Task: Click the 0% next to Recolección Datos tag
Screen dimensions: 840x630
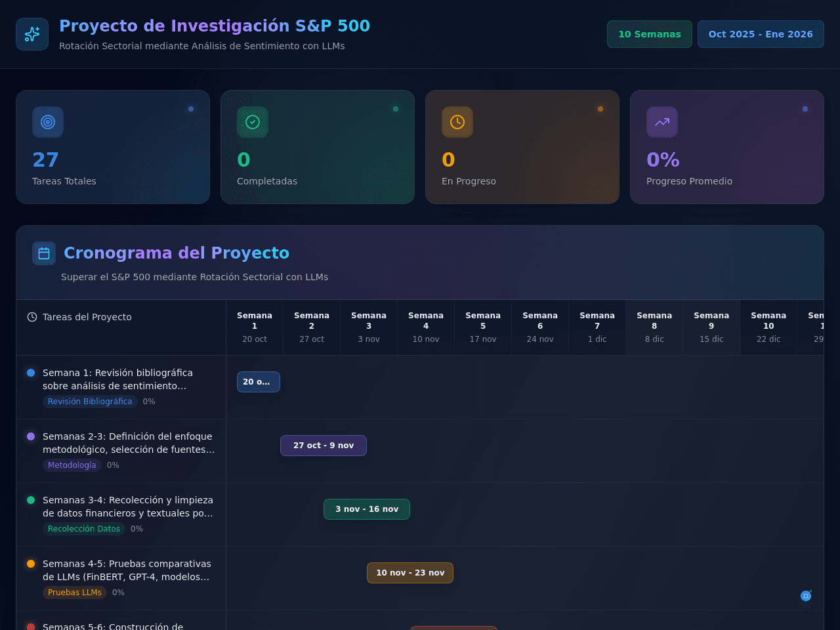Action: tap(136, 529)
